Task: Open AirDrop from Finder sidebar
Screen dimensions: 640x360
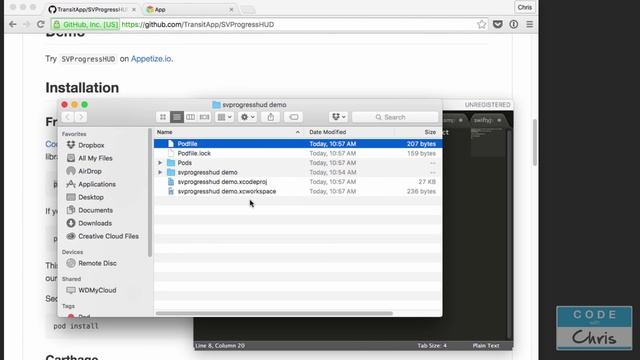Action: click(89, 171)
